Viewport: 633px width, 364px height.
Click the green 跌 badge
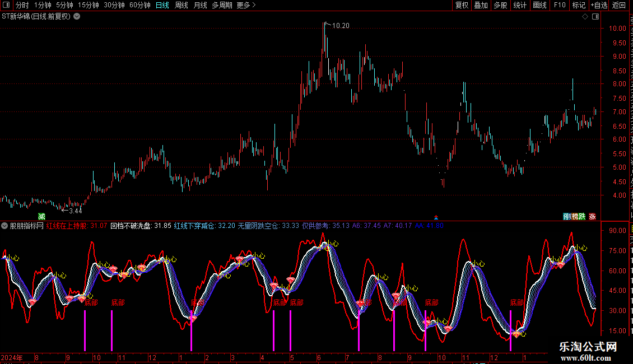(x=582, y=216)
